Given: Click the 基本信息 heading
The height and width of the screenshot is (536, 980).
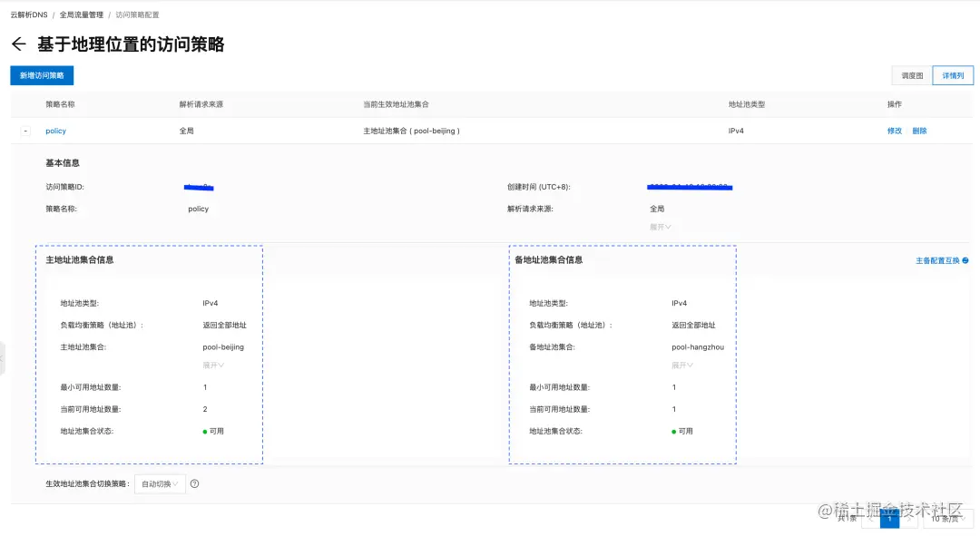Looking at the screenshot, I should [63, 163].
